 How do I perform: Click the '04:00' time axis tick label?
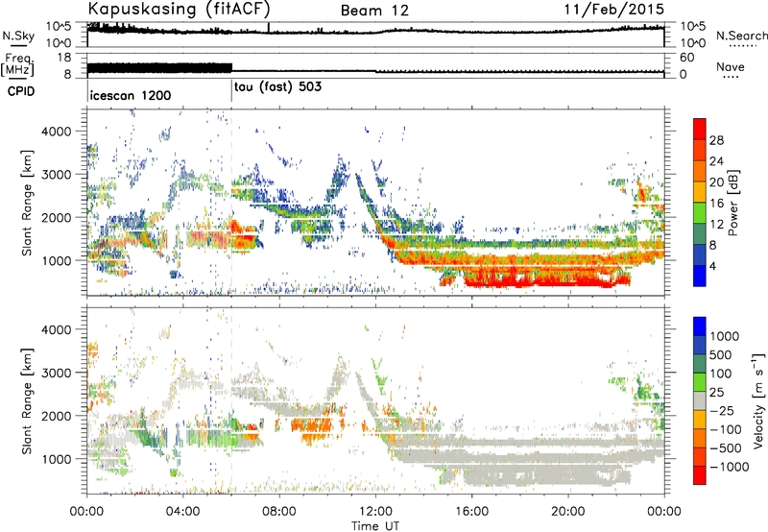click(x=183, y=512)
